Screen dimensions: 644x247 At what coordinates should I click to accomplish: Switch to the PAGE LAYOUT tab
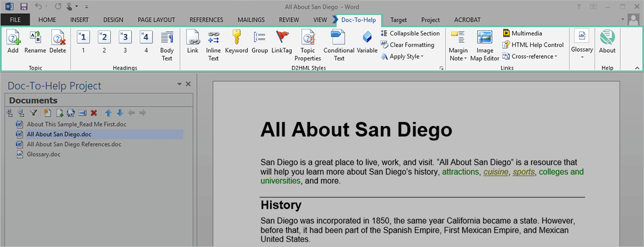pyautogui.click(x=156, y=19)
